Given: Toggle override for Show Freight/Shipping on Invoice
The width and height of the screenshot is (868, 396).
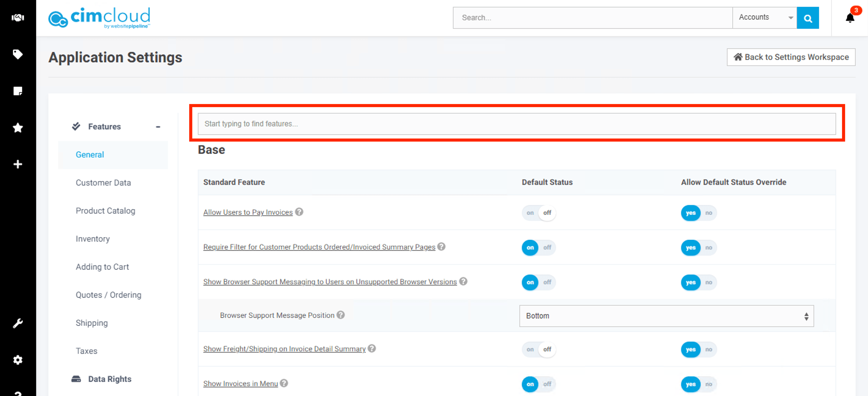Looking at the screenshot, I should (x=699, y=350).
